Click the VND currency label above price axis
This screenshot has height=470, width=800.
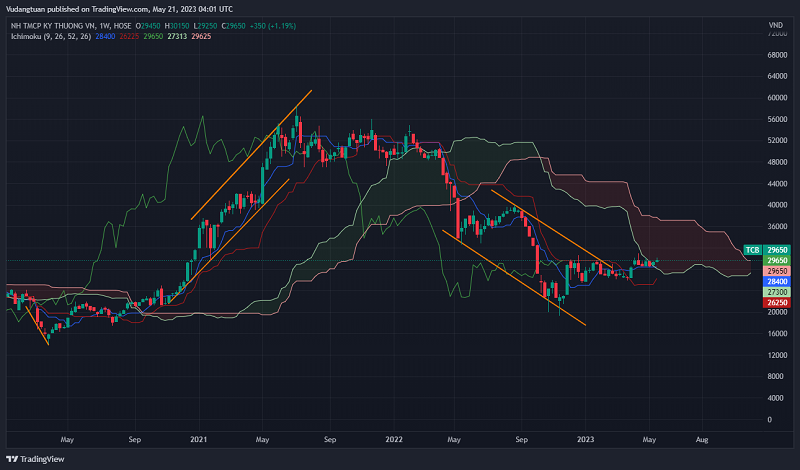[775, 24]
